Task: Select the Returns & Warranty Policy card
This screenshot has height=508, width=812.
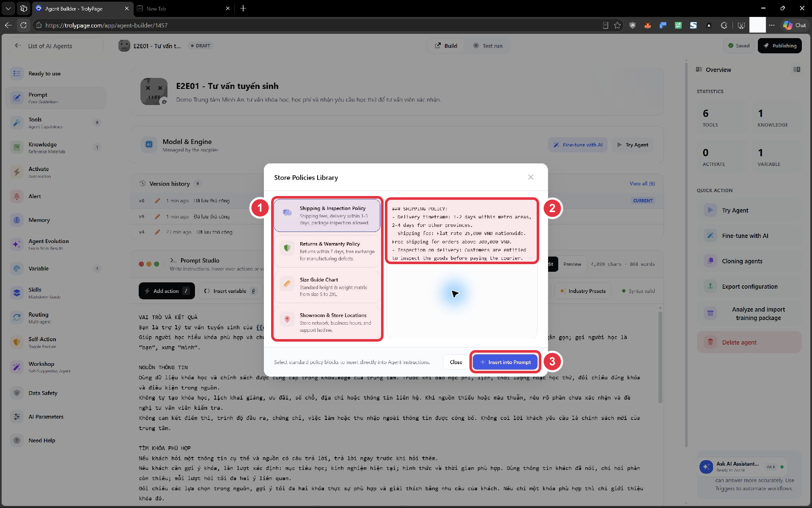Action: pyautogui.click(x=327, y=251)
